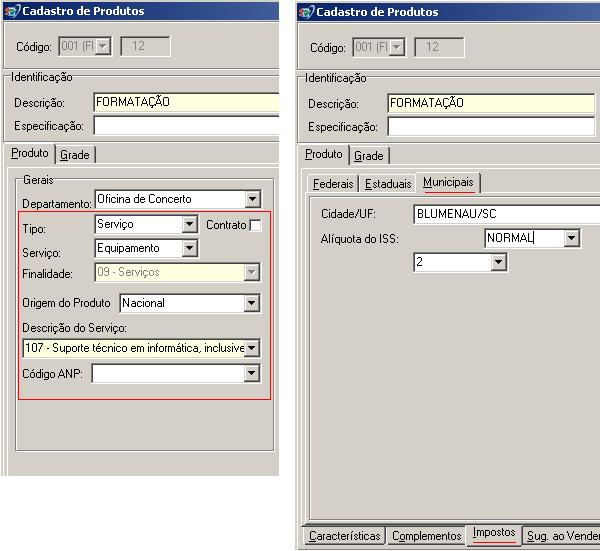Select the Produto tab in right window
The height and width of the screenshot is (551, 600).
[324, 155]
